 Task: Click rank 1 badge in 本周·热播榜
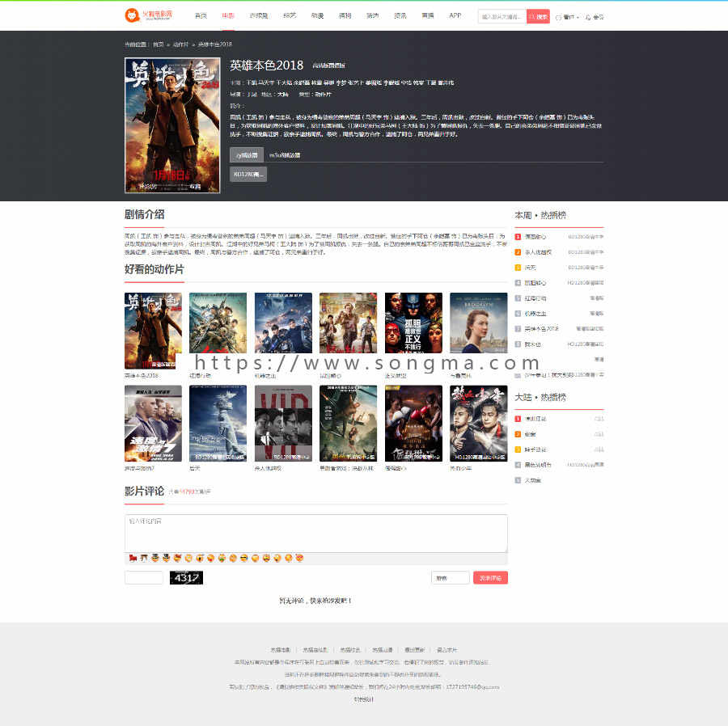(x=518, y=237)
